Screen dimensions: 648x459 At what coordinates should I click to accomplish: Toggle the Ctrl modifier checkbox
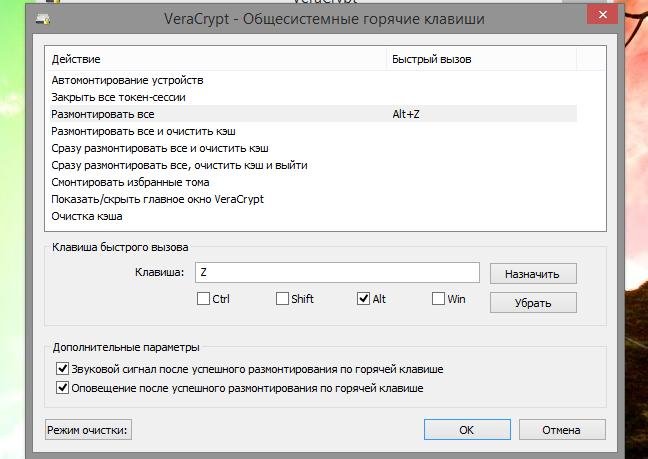(x=204, y=299)
